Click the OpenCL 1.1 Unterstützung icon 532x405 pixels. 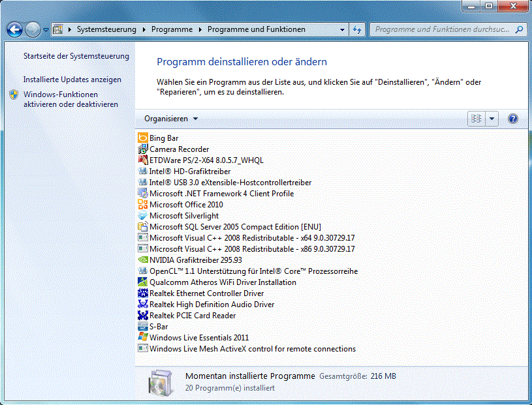pos(143,271)
